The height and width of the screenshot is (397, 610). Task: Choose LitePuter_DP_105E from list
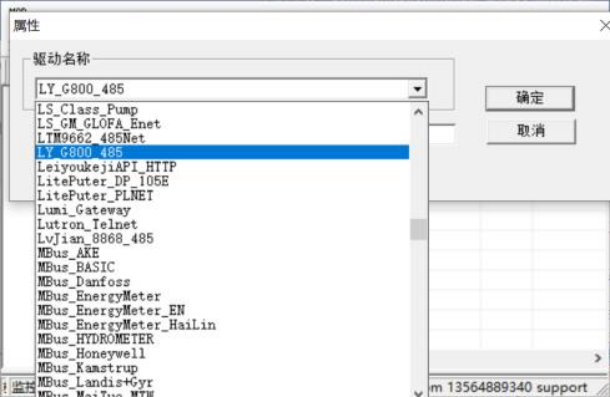click(223, 181)
